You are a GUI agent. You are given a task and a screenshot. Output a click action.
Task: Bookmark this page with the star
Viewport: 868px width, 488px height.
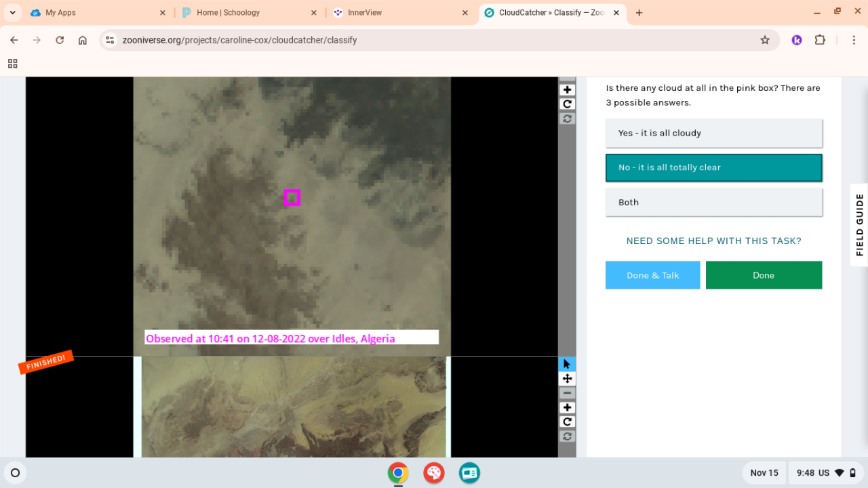coord(765,40)
